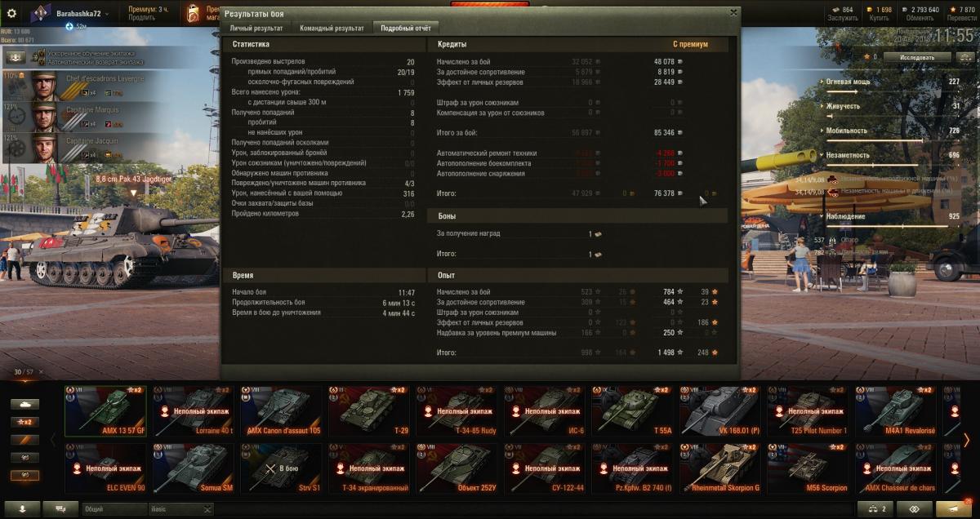The width and height of the screenshot is (980, 519).
Task: Toggle the x2 star bonus filter
Action: [x=24, y=422]
